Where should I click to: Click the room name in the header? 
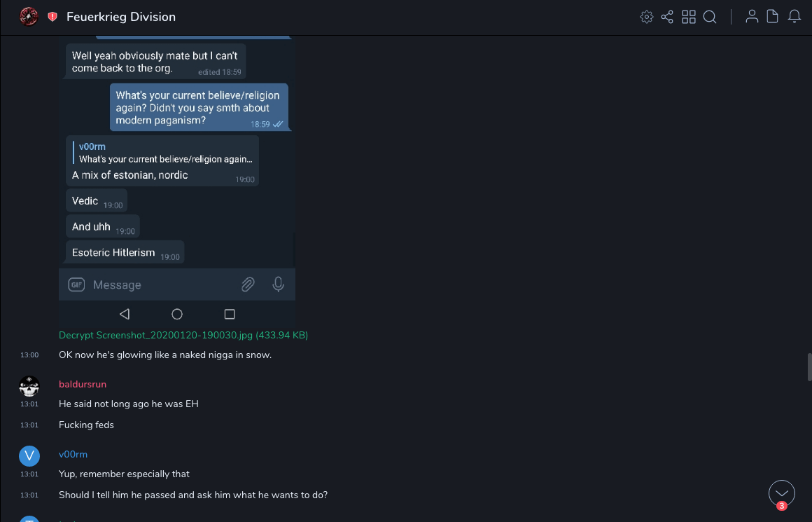121,17
